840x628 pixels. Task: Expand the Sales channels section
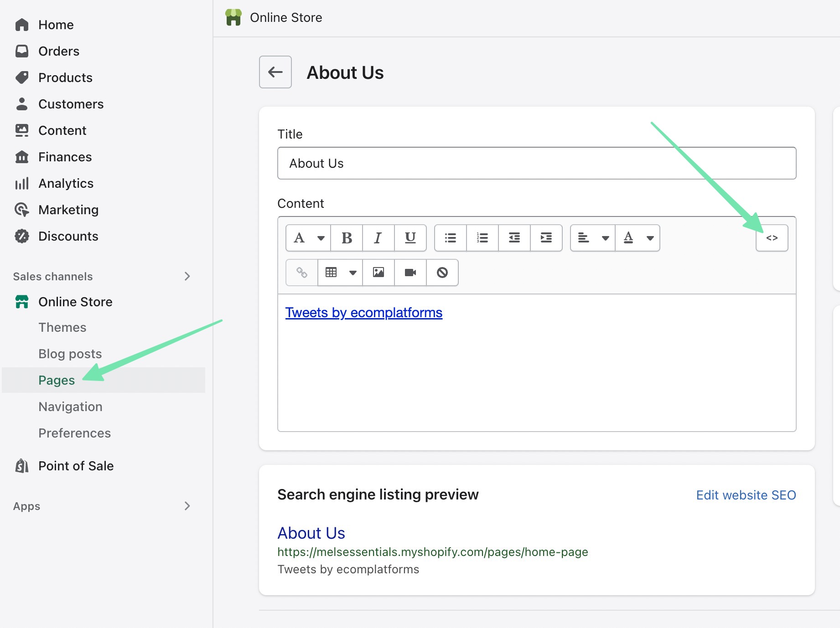click(187, 276)
